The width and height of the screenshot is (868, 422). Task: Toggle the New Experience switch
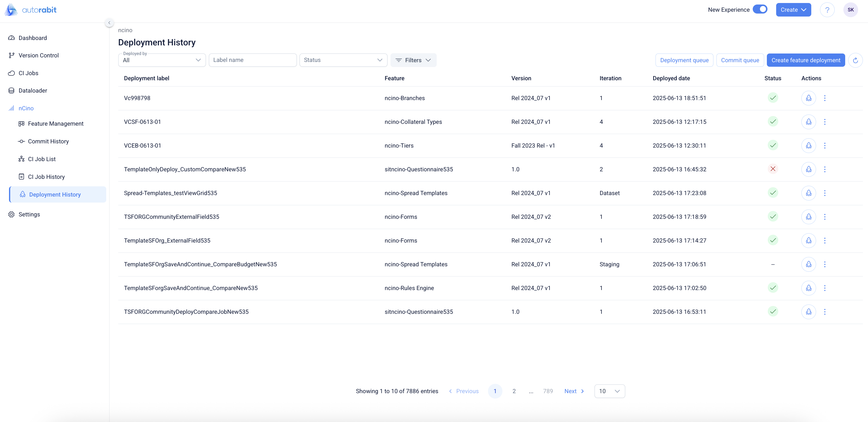pyautogui.click(x=760, y=9)
